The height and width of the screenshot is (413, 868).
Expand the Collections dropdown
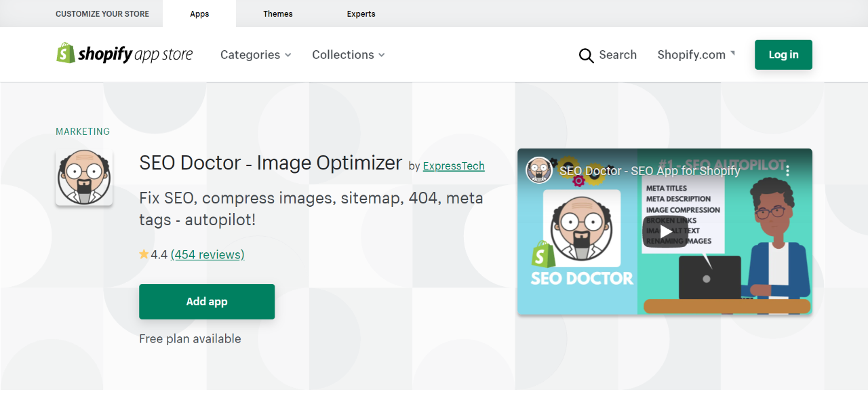pyautogui.click(x=349, y=55)
